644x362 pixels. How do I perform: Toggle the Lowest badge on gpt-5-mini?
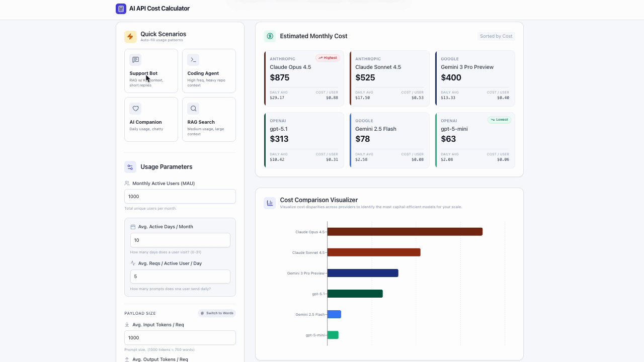499,119
